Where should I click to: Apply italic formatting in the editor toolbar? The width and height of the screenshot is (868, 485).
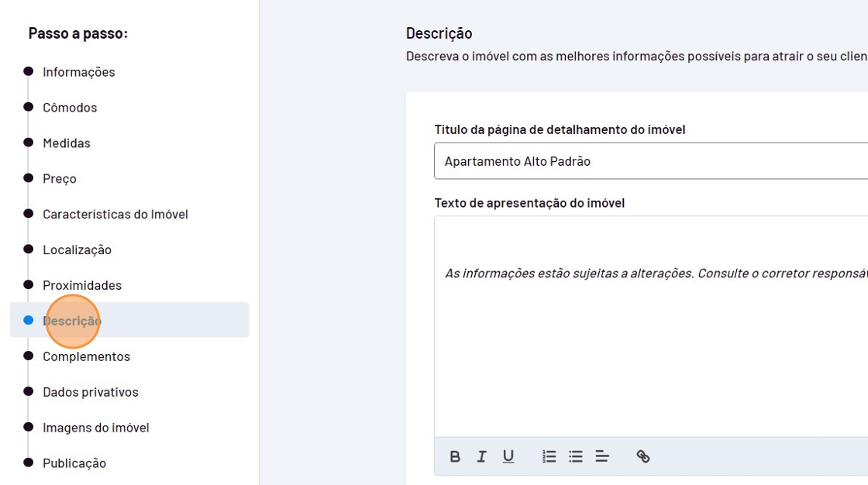(x=481, y=456)
